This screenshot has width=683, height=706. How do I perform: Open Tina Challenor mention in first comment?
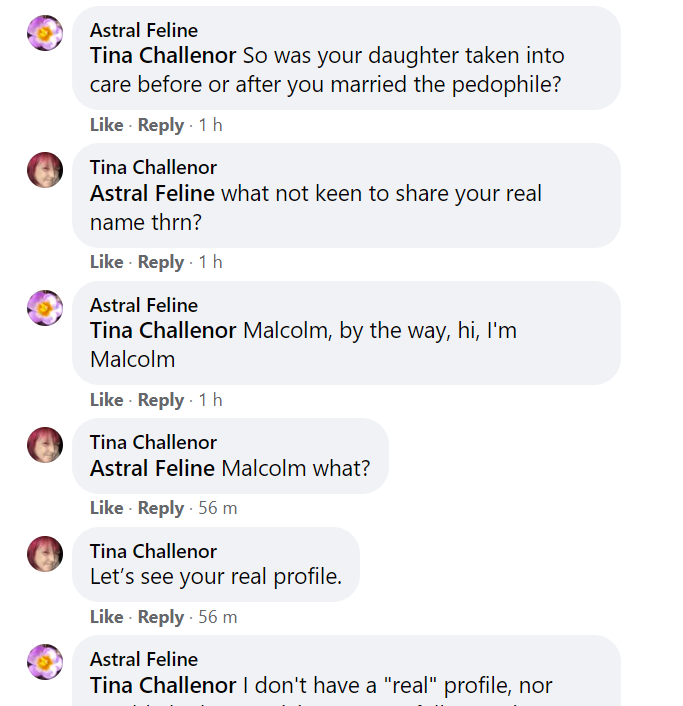pos(163,55)
